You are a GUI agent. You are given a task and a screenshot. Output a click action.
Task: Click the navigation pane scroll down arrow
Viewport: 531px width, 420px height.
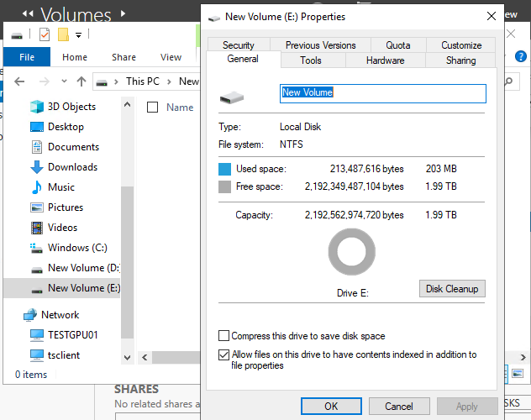point(128,357)
